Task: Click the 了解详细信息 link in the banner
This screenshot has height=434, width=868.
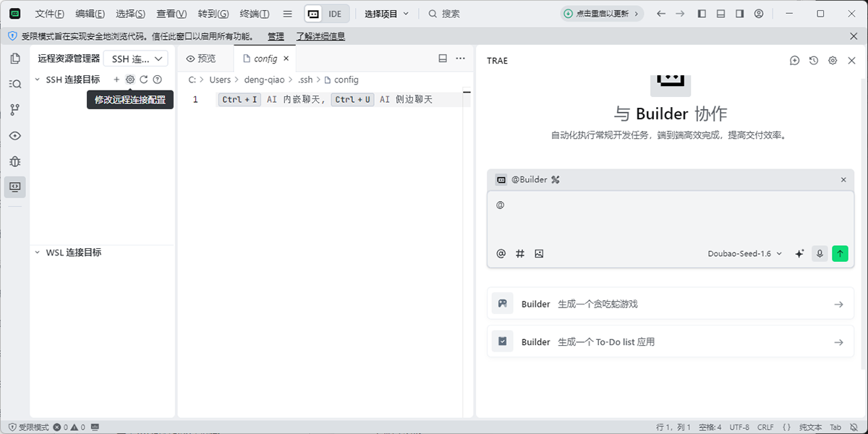Action: click(320, 36)
